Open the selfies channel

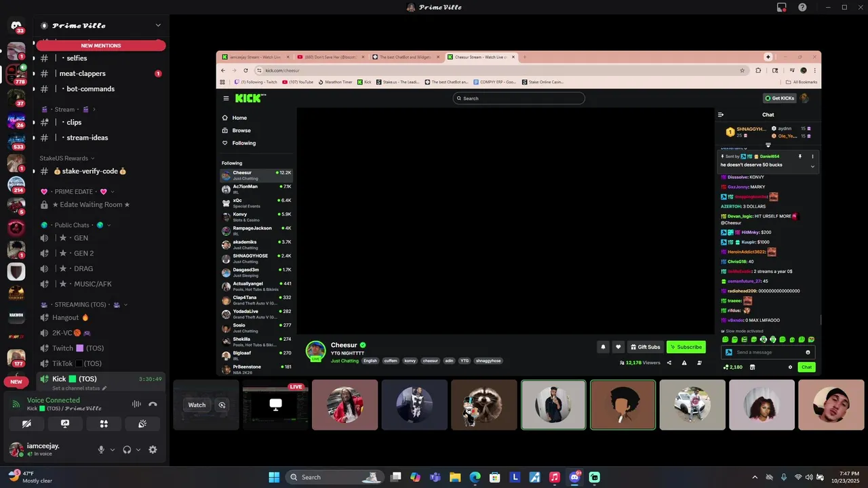(101, 58)
